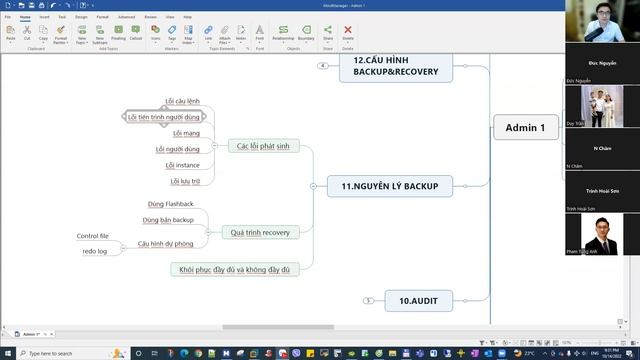
Task: Open Task View on the taskbar
Action: [x=154, y=353]
